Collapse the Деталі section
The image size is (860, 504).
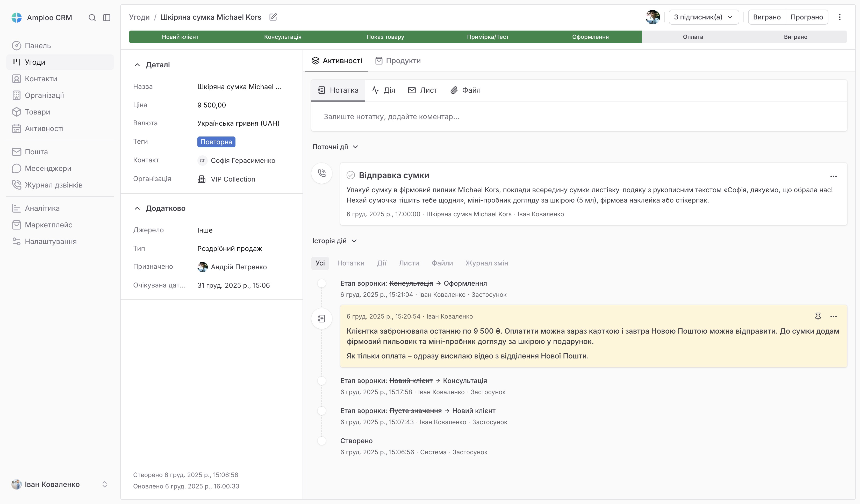137,64
